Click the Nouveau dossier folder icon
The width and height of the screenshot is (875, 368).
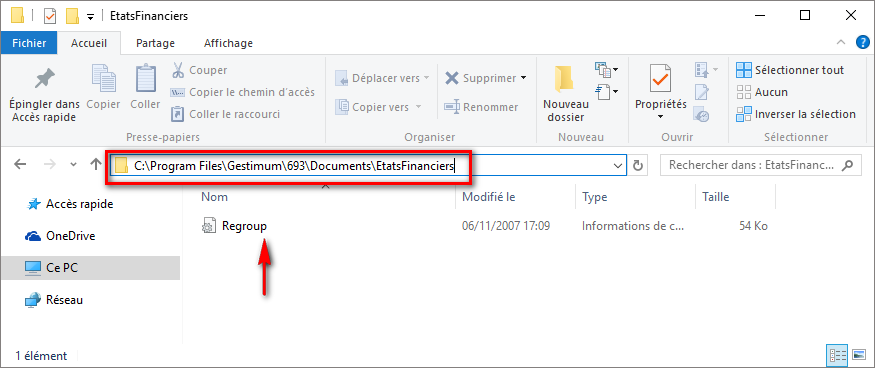pyautogui.click(x=565, y=78)
